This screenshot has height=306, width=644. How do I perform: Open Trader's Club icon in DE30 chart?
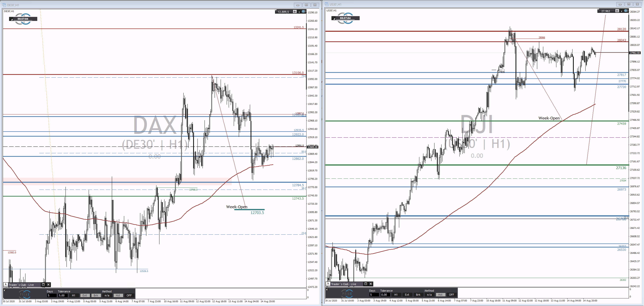click(6, 285)
